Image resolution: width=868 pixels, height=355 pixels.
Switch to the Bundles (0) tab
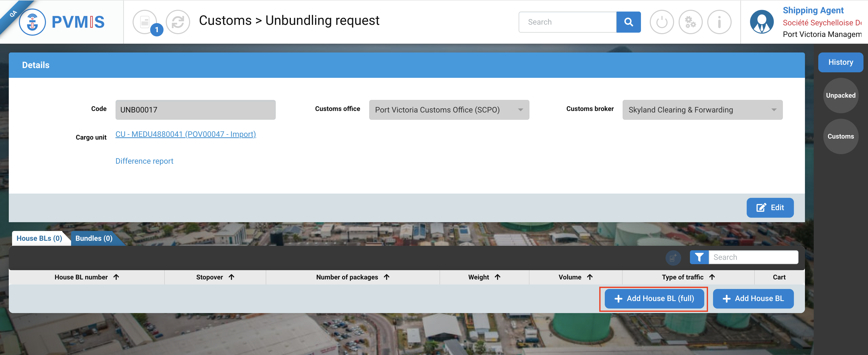tap(94, 239)
